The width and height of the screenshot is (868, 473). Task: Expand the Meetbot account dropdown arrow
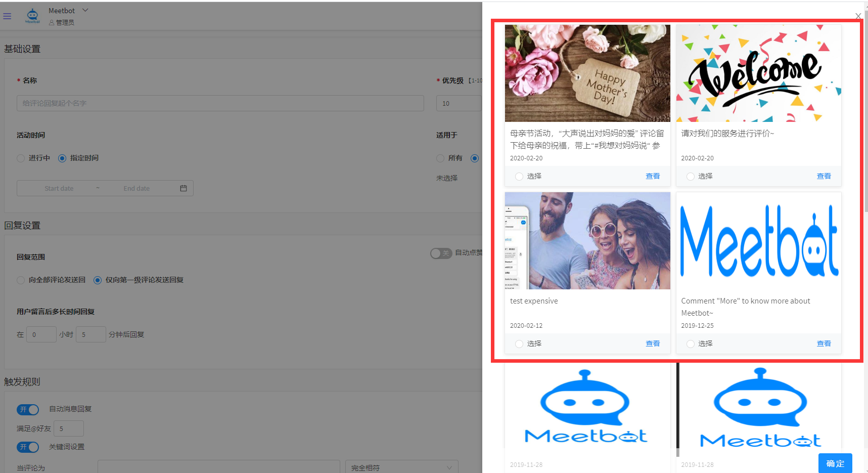pyautogui.click(x=85, y=10)
